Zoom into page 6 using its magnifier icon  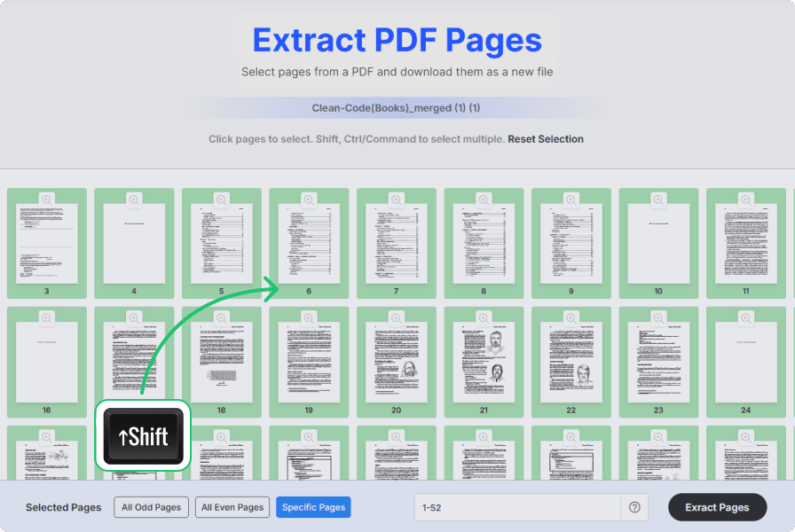pyautogui.click(x=309, y=199)
